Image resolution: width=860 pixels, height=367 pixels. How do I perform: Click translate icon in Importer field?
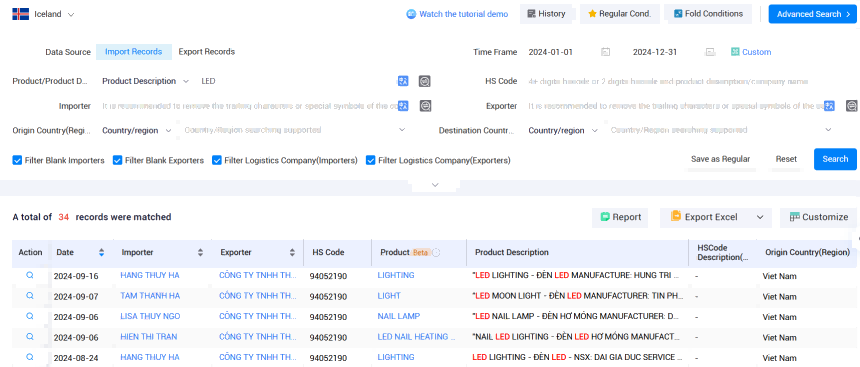click(x=403, y=105)
